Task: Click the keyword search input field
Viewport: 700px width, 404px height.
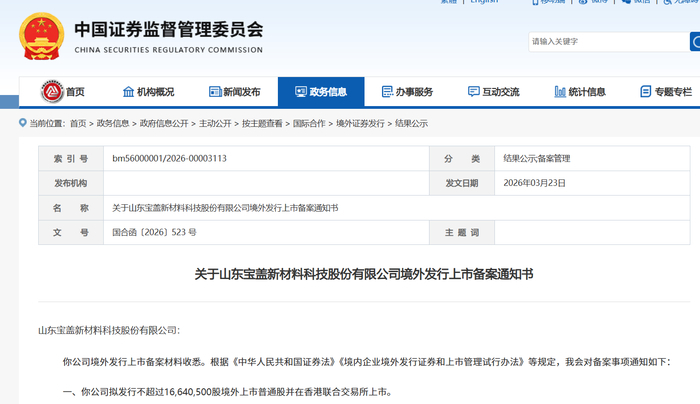Action: [606, 42]
